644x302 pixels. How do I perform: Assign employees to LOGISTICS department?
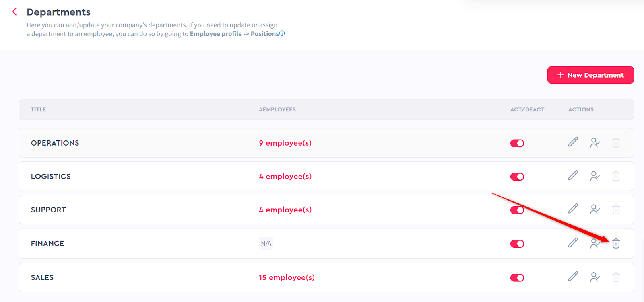[x=595, y=176]
